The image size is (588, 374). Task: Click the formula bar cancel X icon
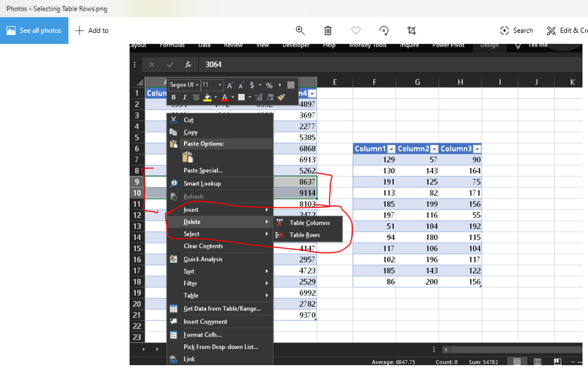coord(152,65)
